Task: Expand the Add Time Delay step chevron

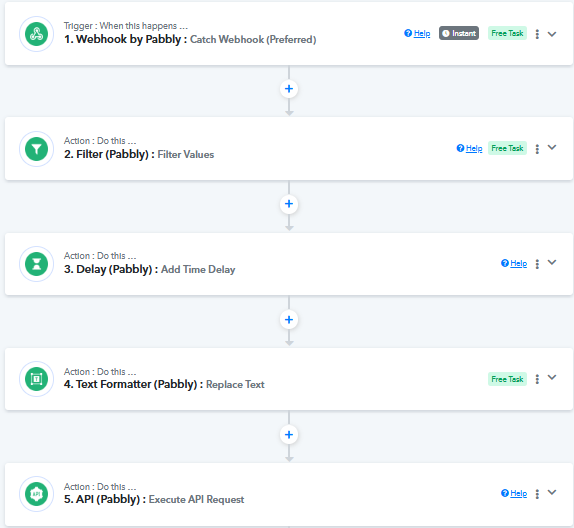Action: click(552, 263)
